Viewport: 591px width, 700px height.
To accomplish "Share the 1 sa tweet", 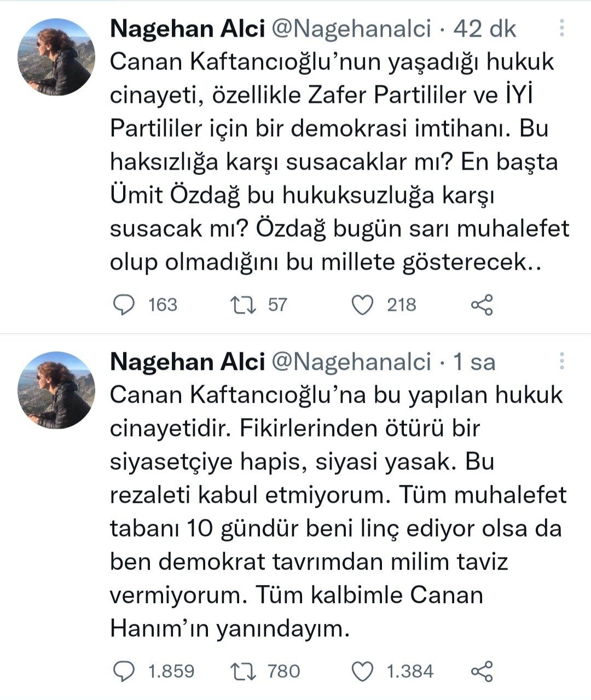I will pos(482,671).
